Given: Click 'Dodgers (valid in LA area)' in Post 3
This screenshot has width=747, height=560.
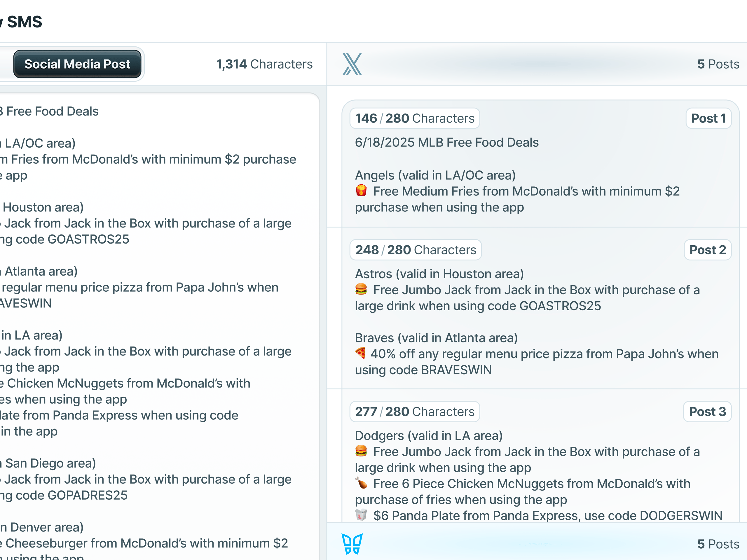Looking at the screenshot, I should [429, 435].
